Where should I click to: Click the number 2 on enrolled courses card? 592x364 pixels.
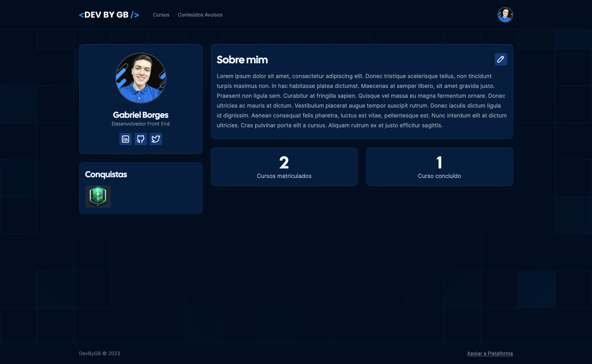284,162
